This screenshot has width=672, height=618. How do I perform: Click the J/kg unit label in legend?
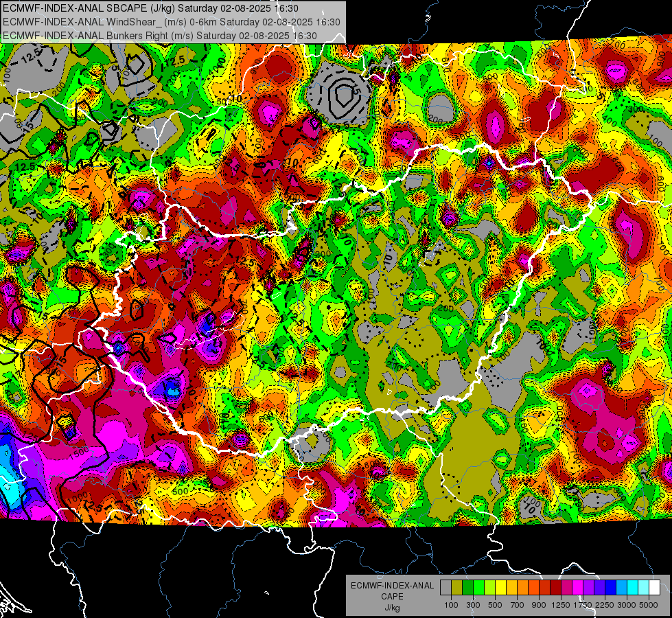392,608
